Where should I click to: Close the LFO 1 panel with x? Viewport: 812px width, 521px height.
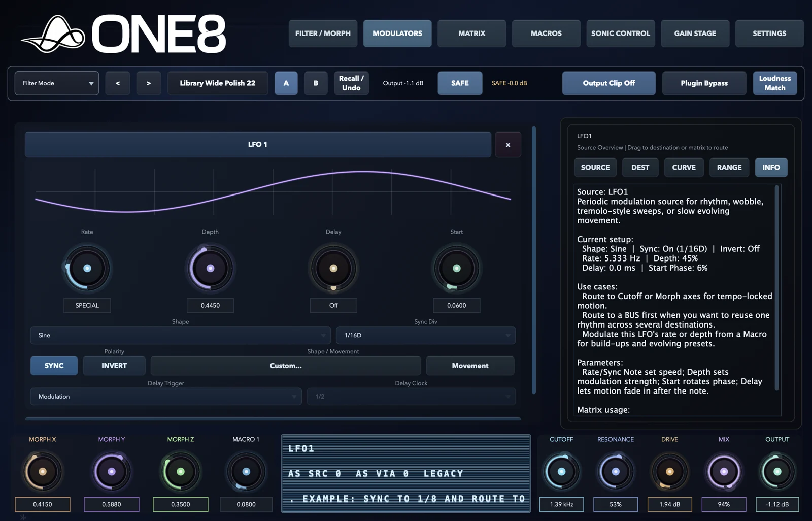click(x=508, y=145)
